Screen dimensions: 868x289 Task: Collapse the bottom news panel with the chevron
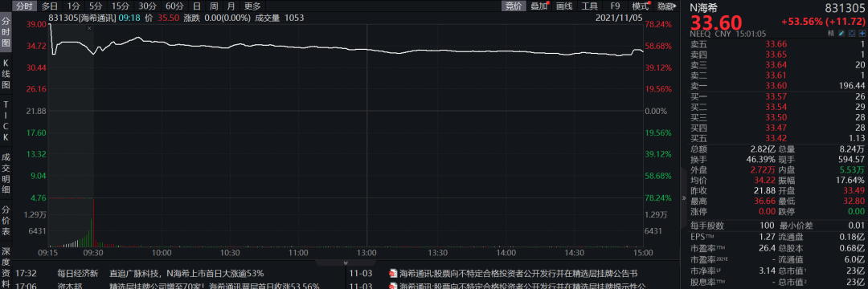346,263
